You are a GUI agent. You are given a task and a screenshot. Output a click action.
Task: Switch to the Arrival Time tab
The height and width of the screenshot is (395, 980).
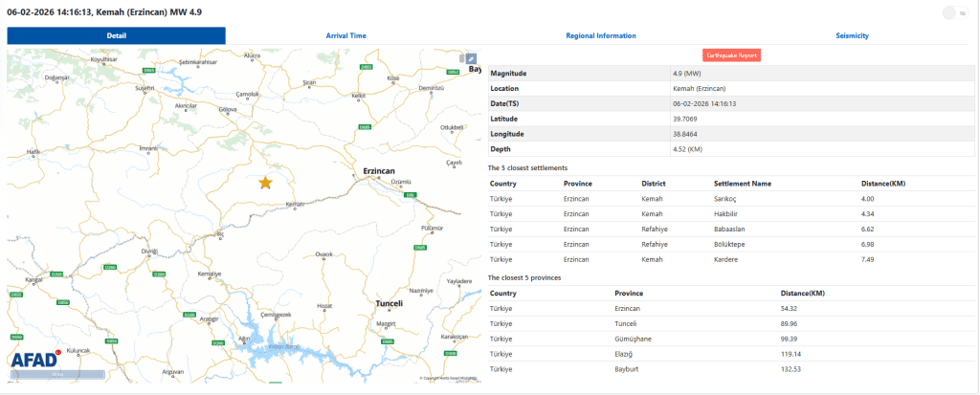345,35
